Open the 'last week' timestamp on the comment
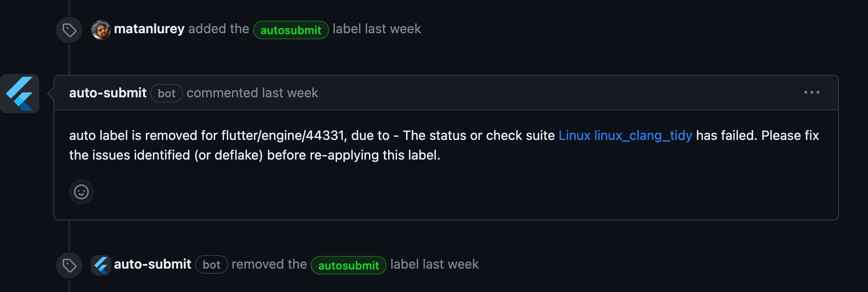 click(289, 93)
